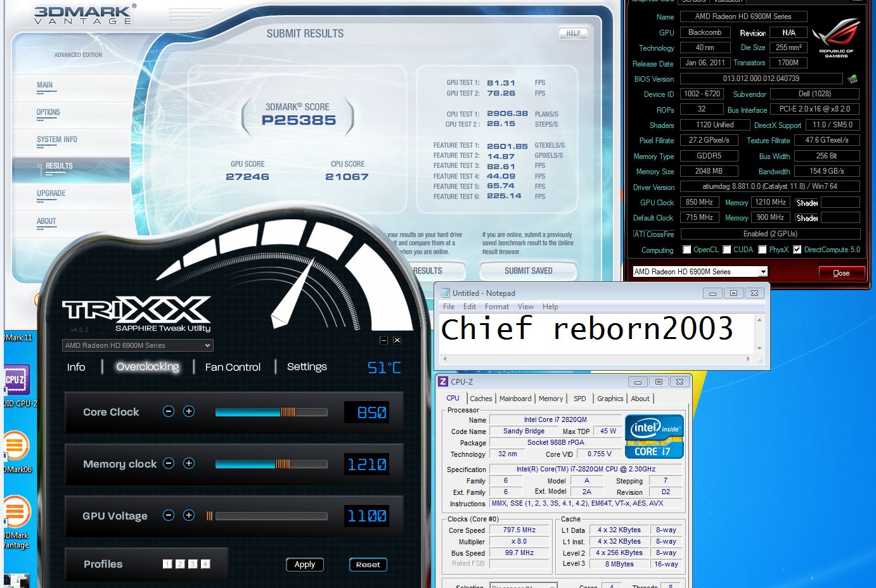Open the TRIXX Settings tab
876x588 pixels.
point(307,367)
